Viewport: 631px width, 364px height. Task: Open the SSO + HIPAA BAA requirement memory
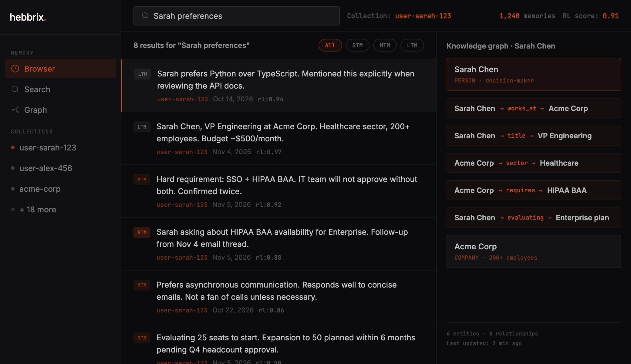pyautogui.click(x=279, y=191)
